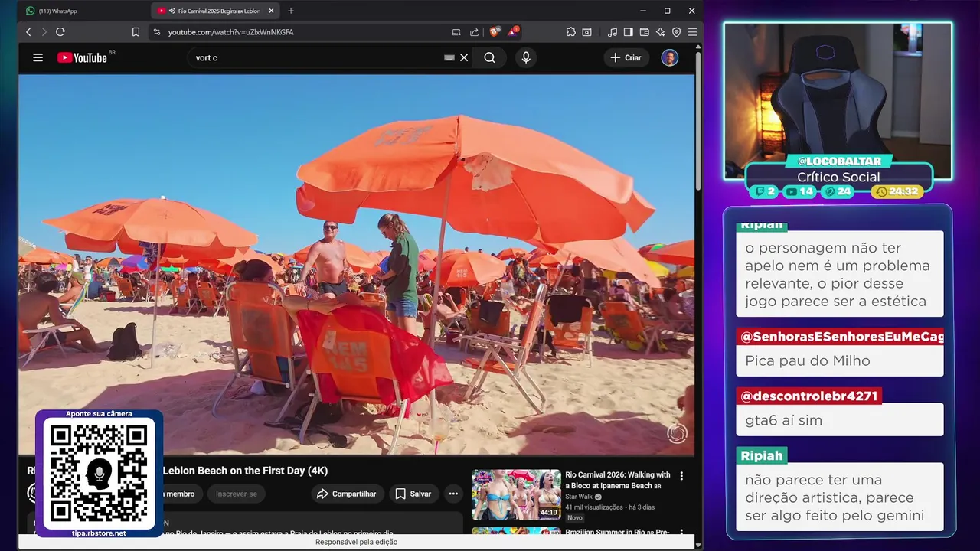Click the 'gta6 aí sim' chat message
The image size is (980, 551).
tap(839, 420)
